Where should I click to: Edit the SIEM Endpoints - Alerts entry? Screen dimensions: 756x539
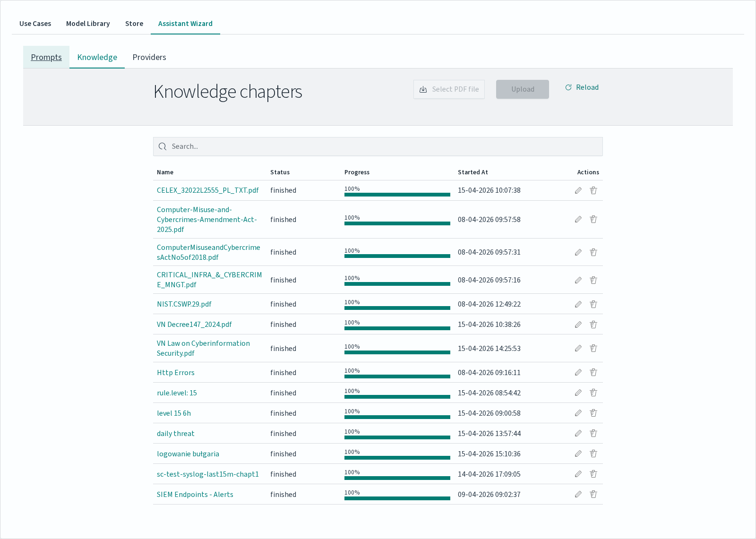point(578,494)
